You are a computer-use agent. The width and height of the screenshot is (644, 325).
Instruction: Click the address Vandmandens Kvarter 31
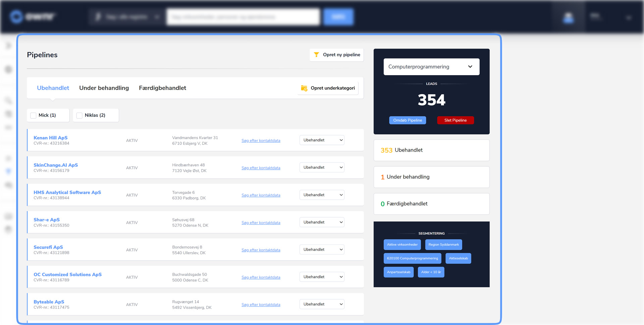[x=195, y=138]
